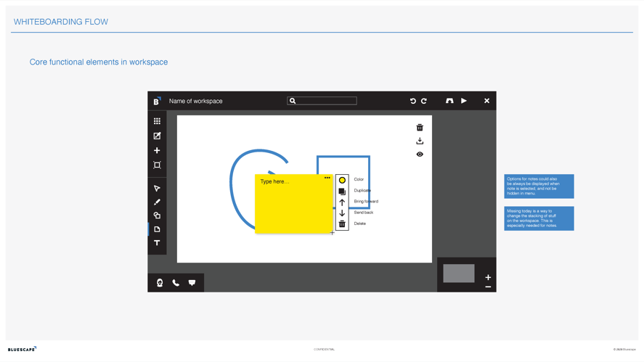Screen dimensions: 644x362
Task: Select Send back down arrow
Action: click(x=342, y=213)
